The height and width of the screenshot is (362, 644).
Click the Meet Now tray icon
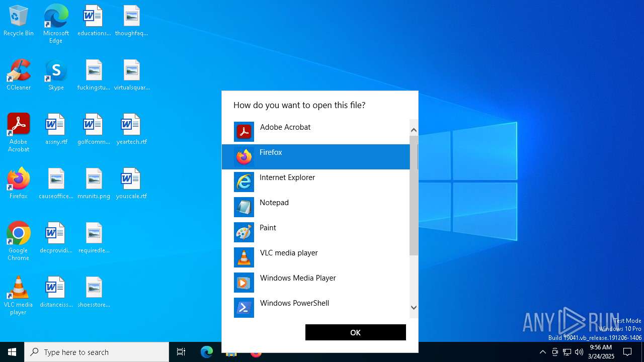tap(555, 352)
